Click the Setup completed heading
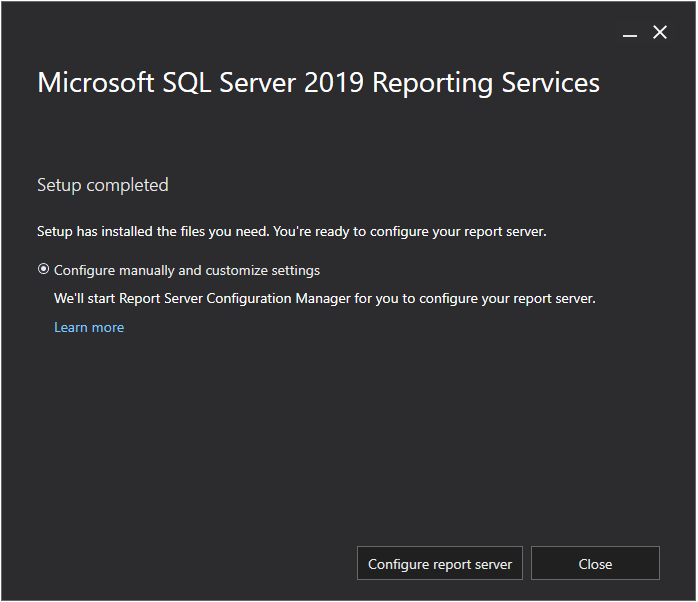This screenshot has width=698, height=602. tap(103, 185)
